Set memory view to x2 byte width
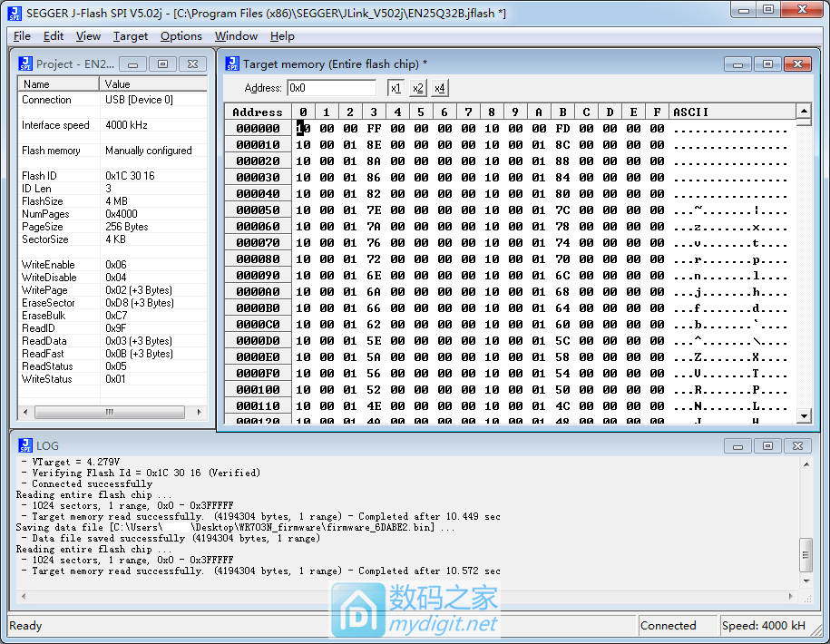The height and width of the screenshot is (644, 830). tap(417, 88)
